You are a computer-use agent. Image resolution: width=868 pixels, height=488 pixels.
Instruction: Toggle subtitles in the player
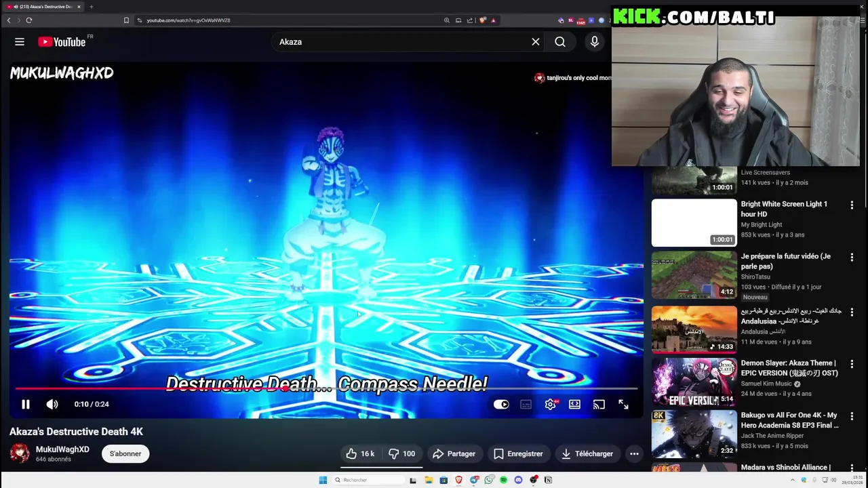[526, 404]
